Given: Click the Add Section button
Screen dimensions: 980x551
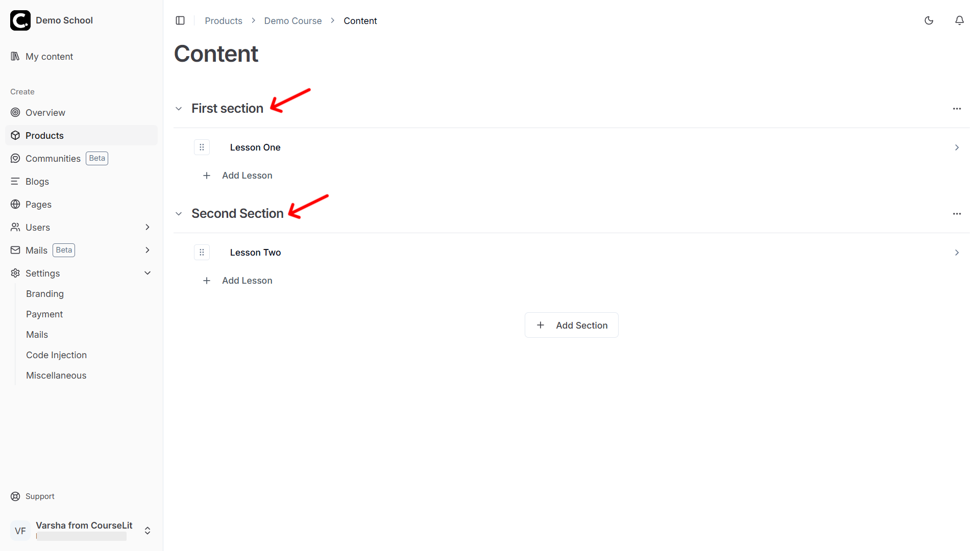Looking at the screenshot, I should coord(571,325).
